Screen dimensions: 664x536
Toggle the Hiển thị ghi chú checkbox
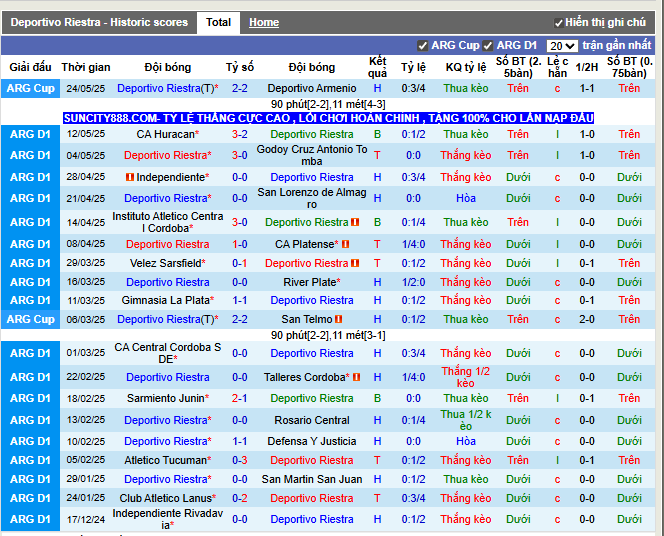559,23
